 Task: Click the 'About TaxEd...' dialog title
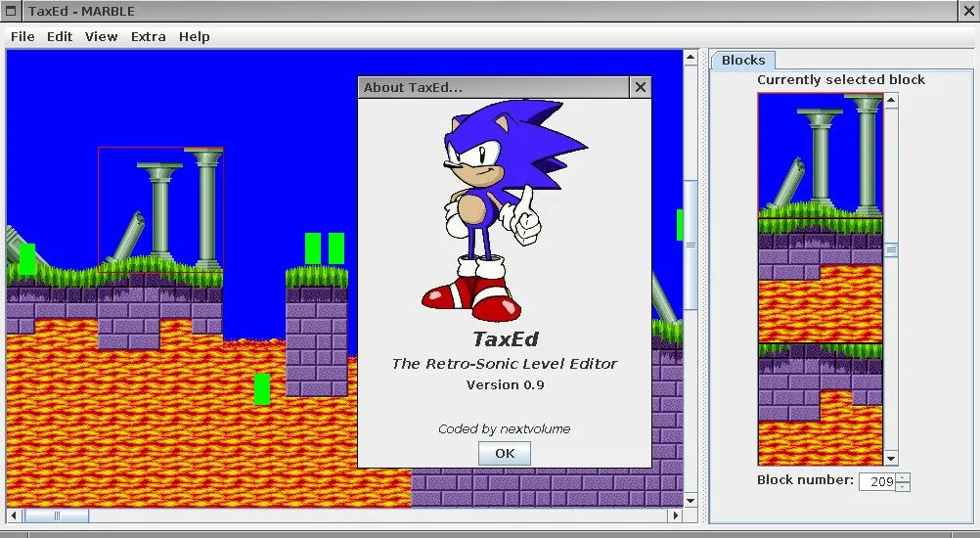(413, 87)
